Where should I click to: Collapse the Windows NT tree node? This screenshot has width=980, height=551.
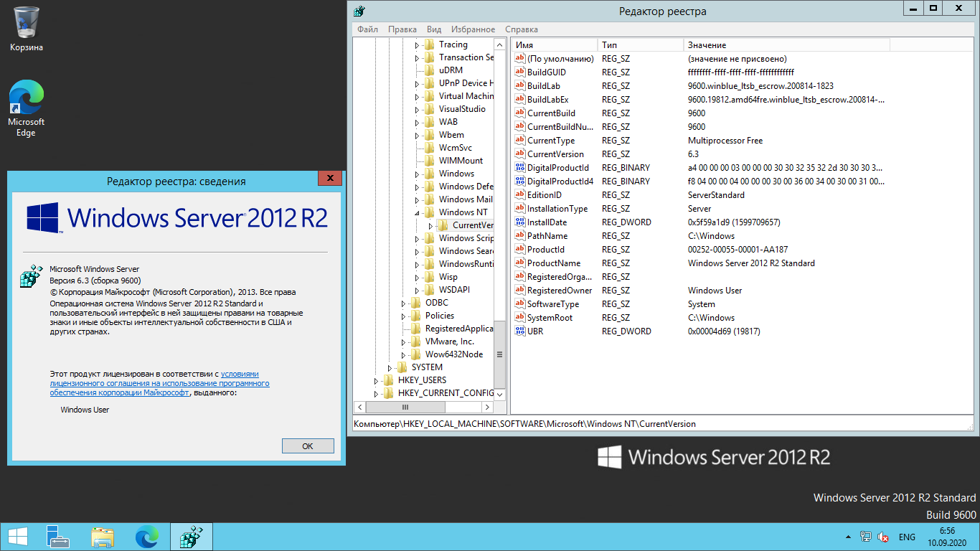417,213
